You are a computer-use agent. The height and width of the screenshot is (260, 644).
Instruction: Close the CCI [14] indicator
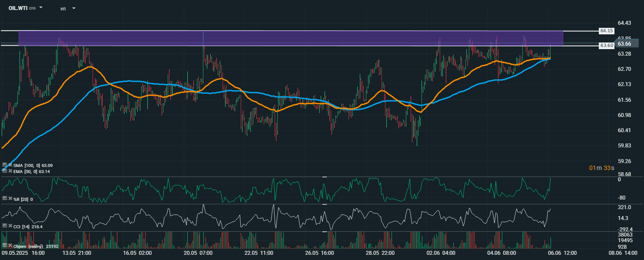10,226
